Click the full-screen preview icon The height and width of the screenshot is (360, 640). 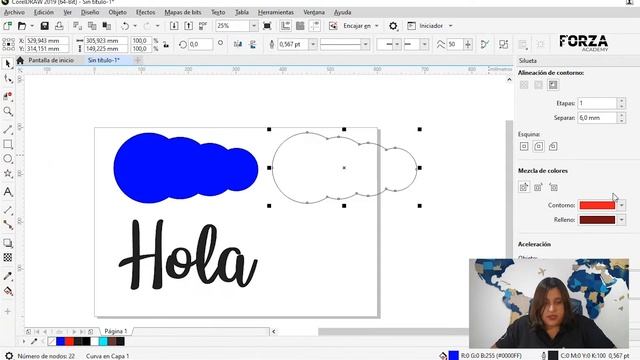[267, 26]
